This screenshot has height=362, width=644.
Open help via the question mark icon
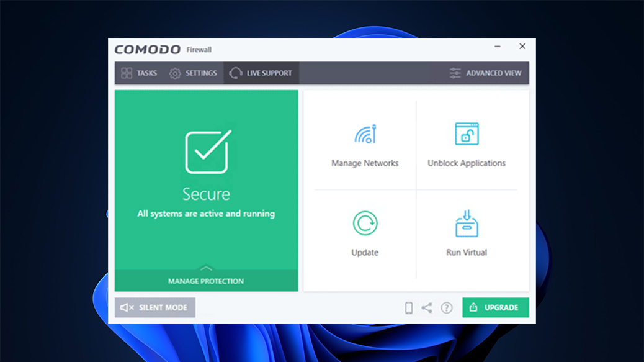tap(447, 308)
